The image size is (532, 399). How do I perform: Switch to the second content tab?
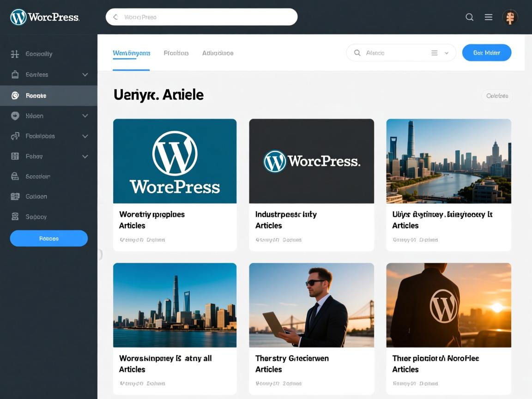pos(176,53)
